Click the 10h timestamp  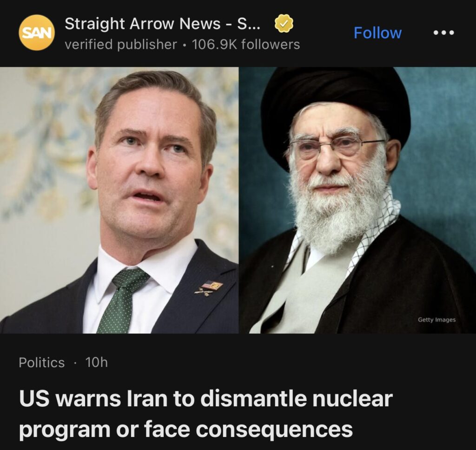click(x=97, y=362)
